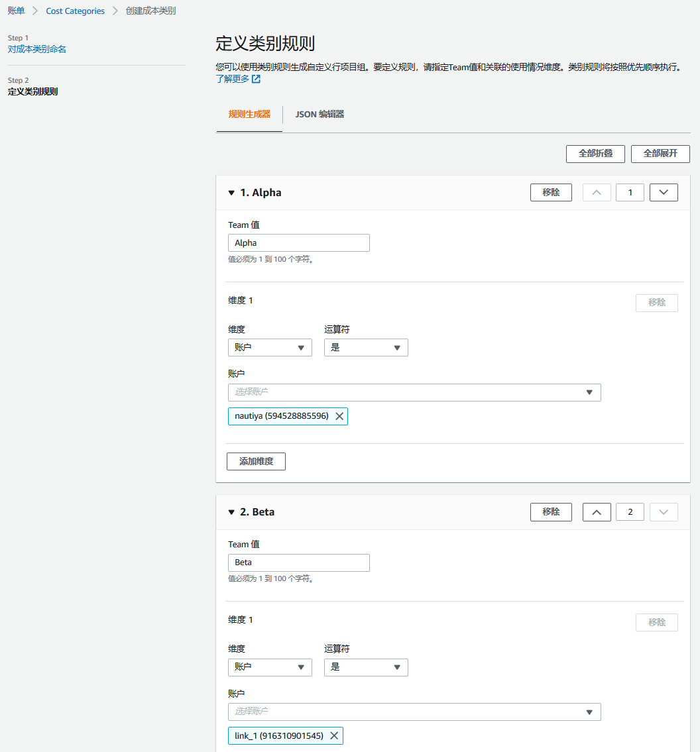
Task: Select the 规则生成器 tab
Action: 249,114
